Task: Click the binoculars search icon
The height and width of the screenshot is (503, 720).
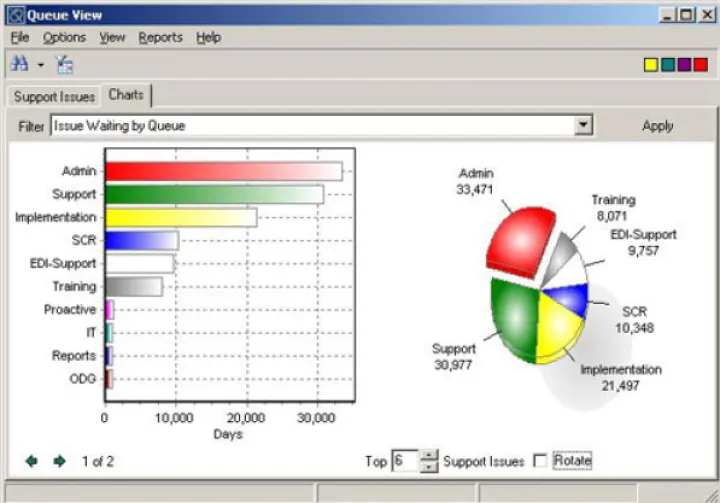Action: (x=19, y=64)
